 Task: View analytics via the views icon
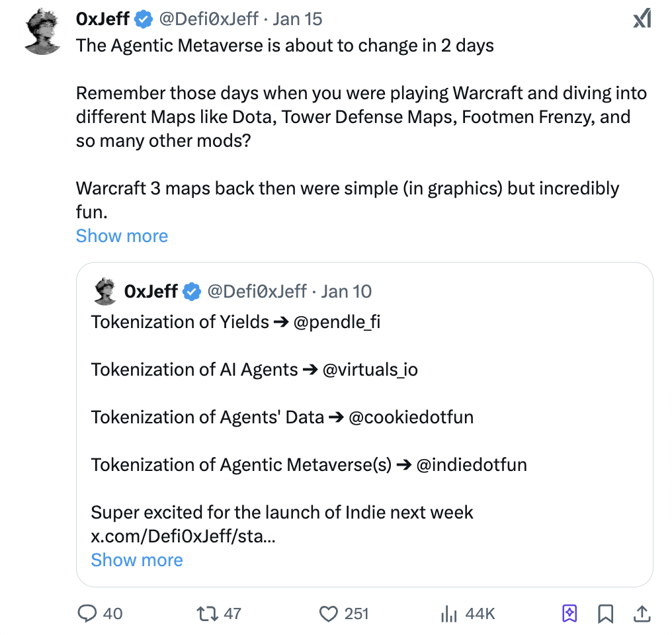tap(449, 614)
